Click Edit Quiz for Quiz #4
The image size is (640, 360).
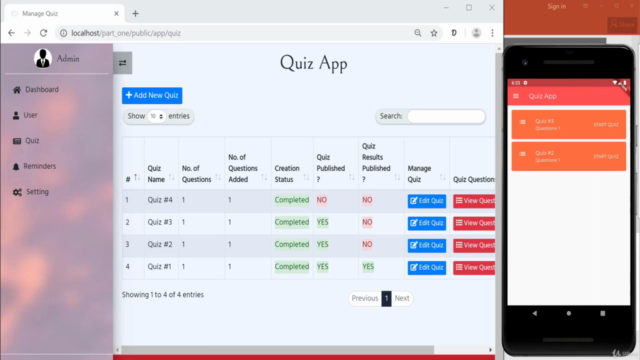point(427,201)
